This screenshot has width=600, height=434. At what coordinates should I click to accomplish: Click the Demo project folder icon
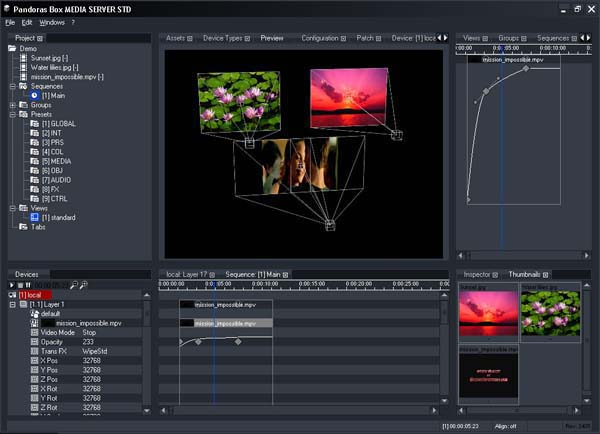click(12, 49)
